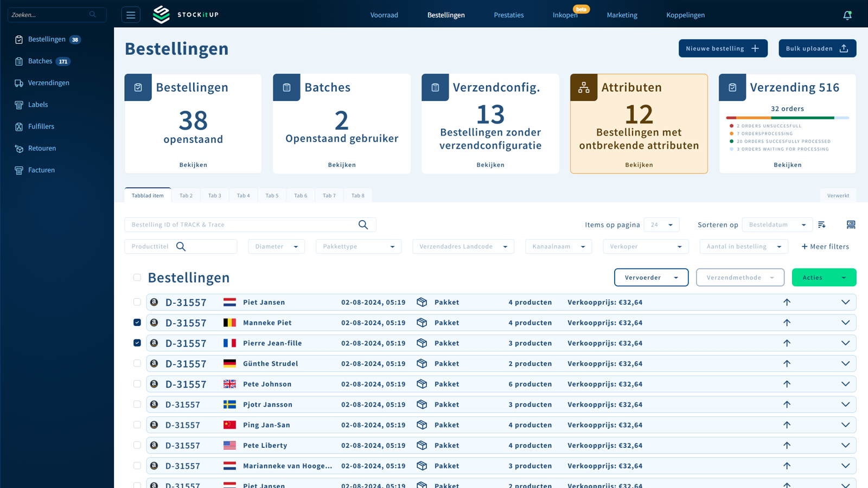Open the hamburger menu icon
The height and width of the screenshot is (488, 868).
tap(131, 15)
